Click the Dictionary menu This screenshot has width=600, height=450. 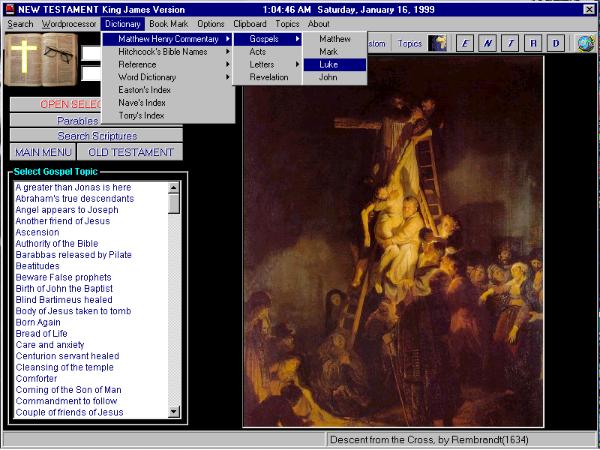coord(123,24)
